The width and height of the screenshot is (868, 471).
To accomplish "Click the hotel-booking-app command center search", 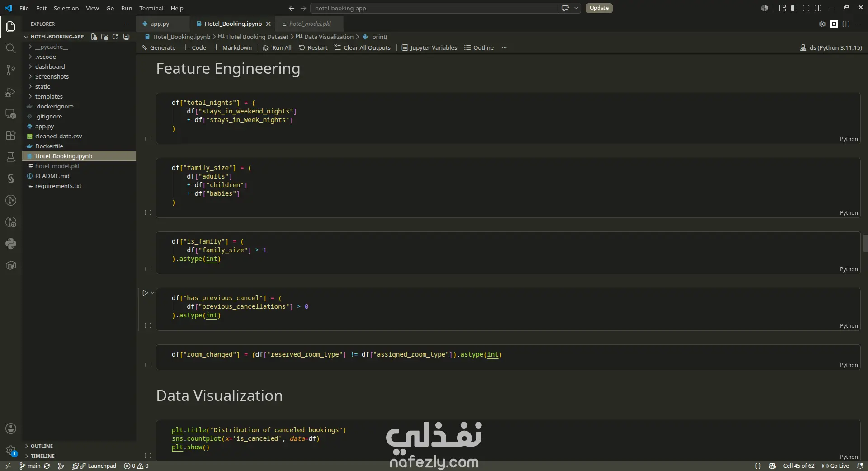I will 434,8.
